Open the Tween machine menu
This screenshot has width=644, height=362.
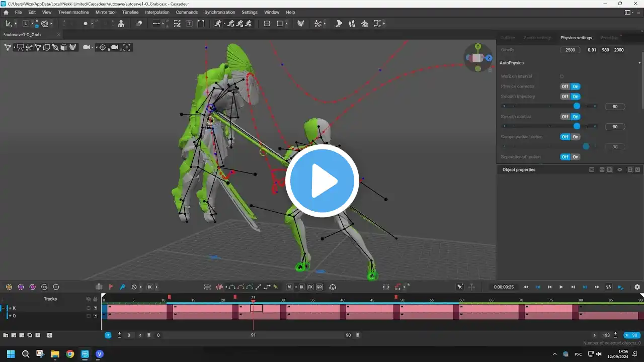coord(73,12)
